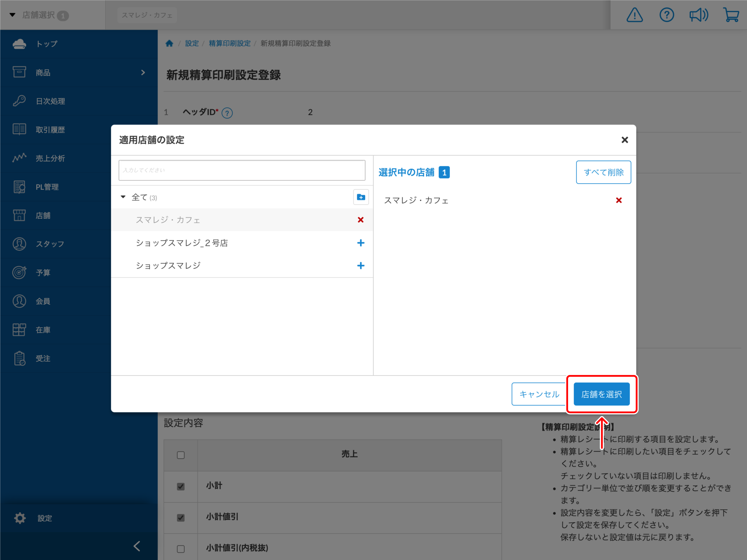Open the announcements megaphone icon

point(699,15)
